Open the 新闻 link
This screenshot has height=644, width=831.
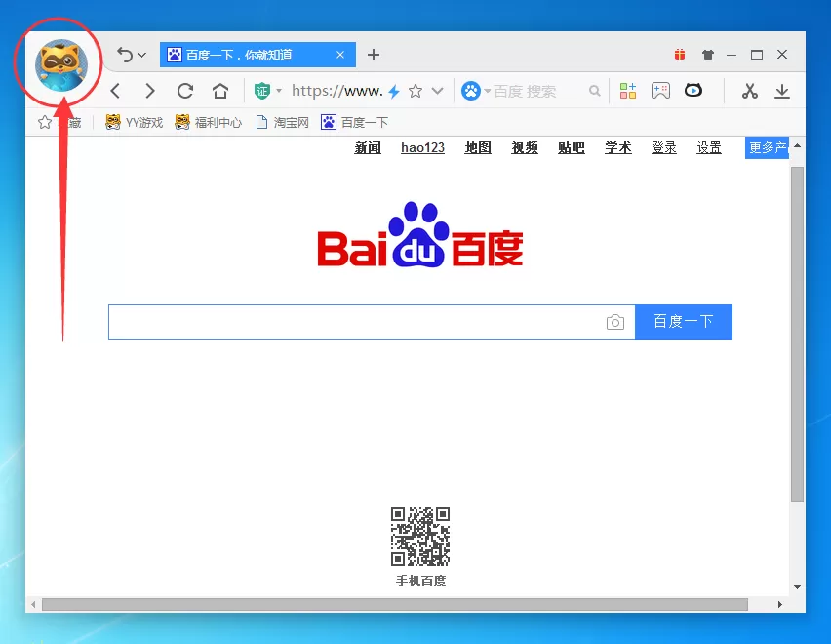click(368, 148)
